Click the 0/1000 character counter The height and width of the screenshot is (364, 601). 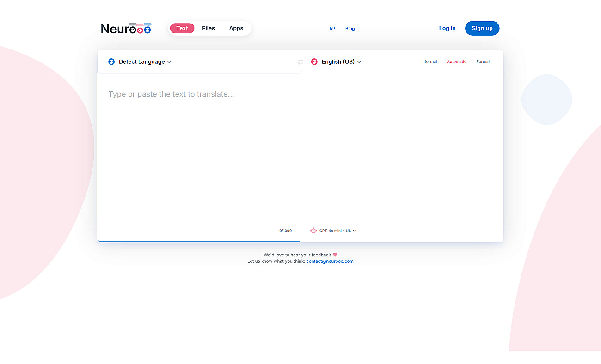tap(285, 231)
